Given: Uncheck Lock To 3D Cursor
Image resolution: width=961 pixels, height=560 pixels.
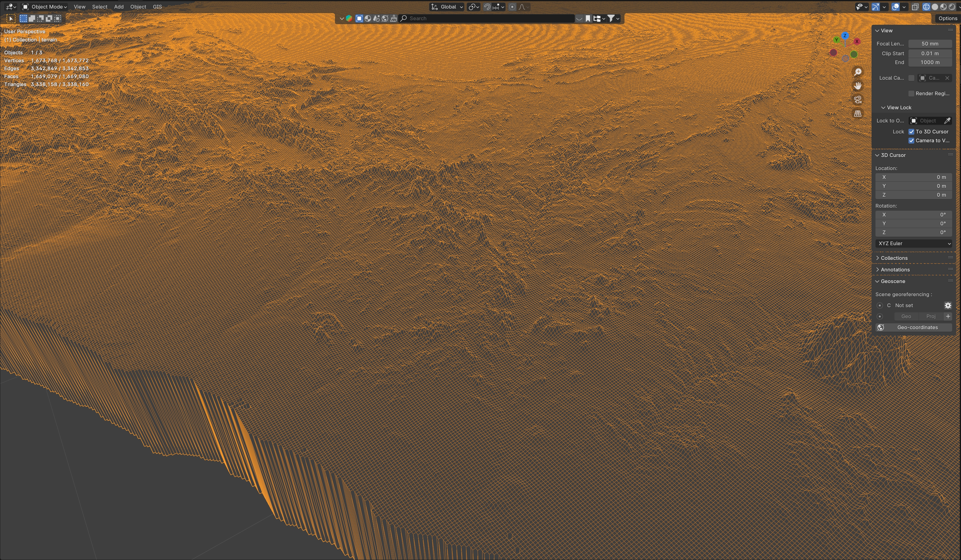Looking at the screenshot, I should point(912,132).
